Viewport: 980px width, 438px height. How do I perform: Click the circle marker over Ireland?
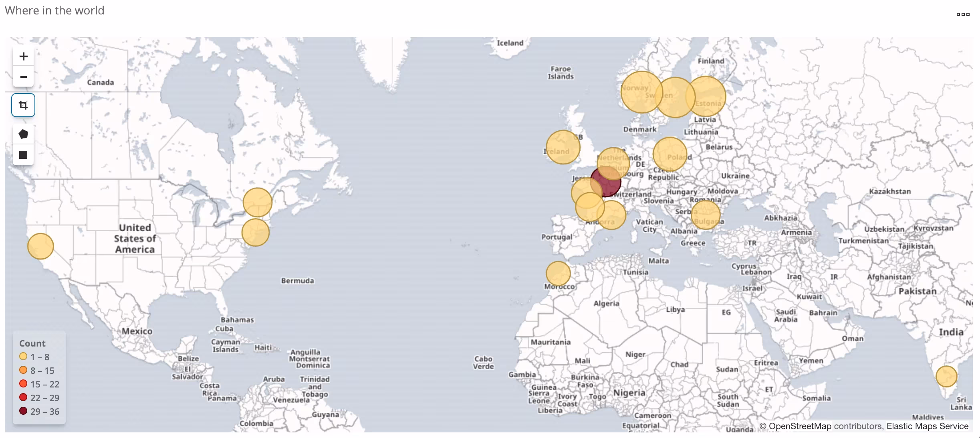[x=563, y=147]
